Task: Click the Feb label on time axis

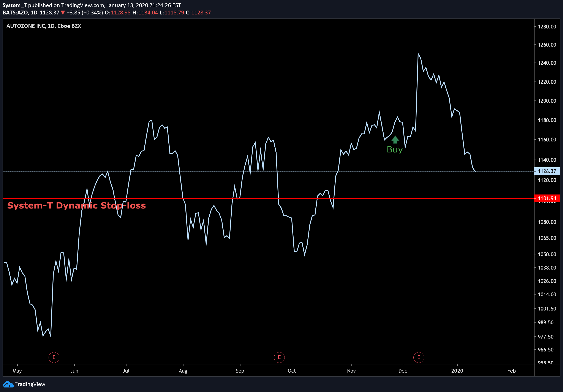Action: click(511, 371)
